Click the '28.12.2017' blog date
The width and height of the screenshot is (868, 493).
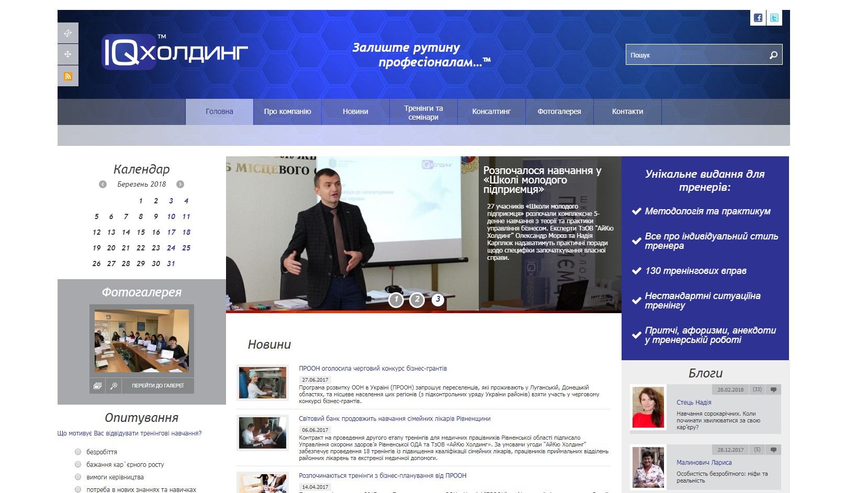tap(730, 450)
